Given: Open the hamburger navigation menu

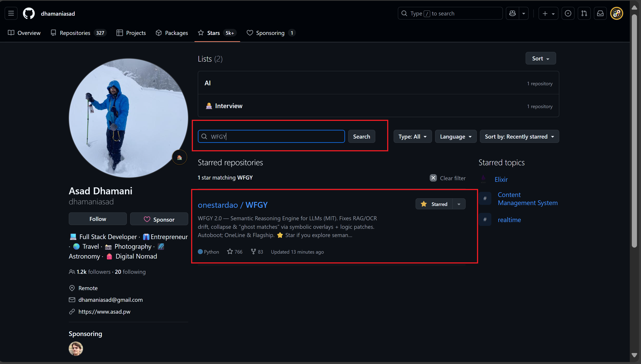Looking at the screenshot, I should pos(11,13).
